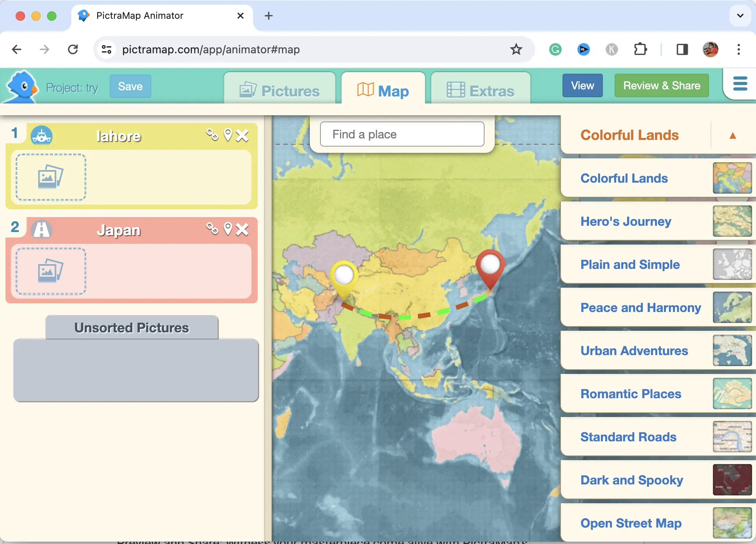Click the yellow map marker for lahore
Image resolution: width=756 pixels, height=544 pixels.
(x=344, y=280)
